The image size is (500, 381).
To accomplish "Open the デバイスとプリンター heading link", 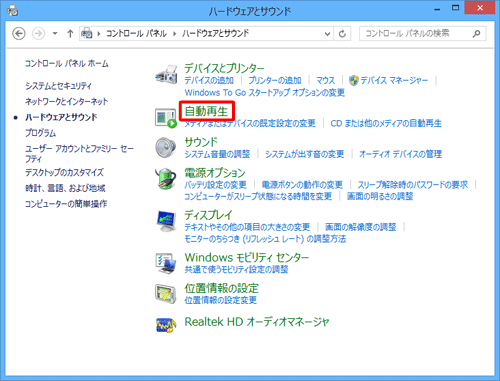I will (224, 68).
